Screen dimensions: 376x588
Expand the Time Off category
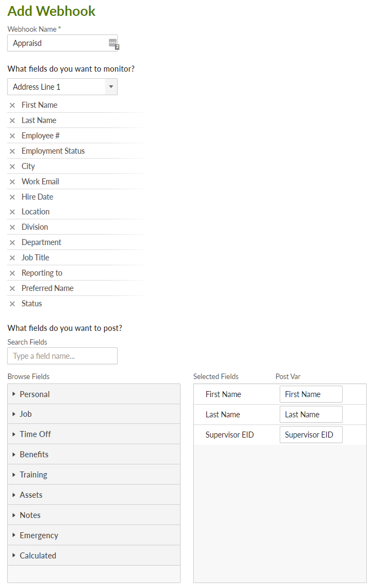tap(94, 434)
